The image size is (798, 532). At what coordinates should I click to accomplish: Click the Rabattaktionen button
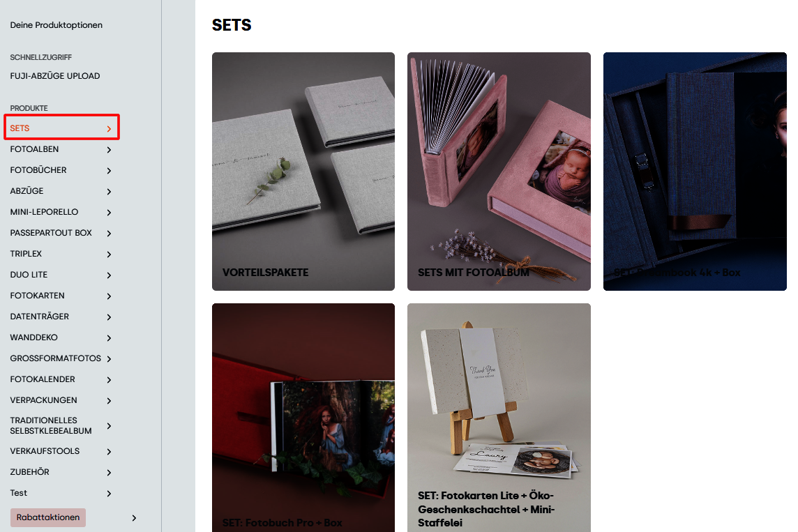pyautogui.click(x=48, y=517)
